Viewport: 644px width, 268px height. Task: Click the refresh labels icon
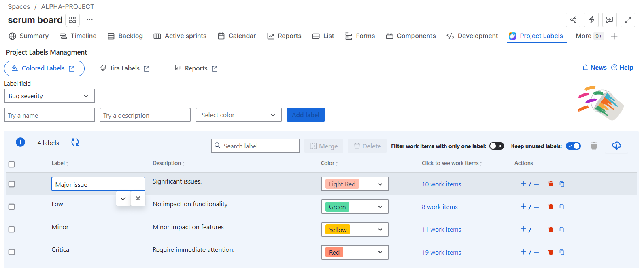point(75,142)
